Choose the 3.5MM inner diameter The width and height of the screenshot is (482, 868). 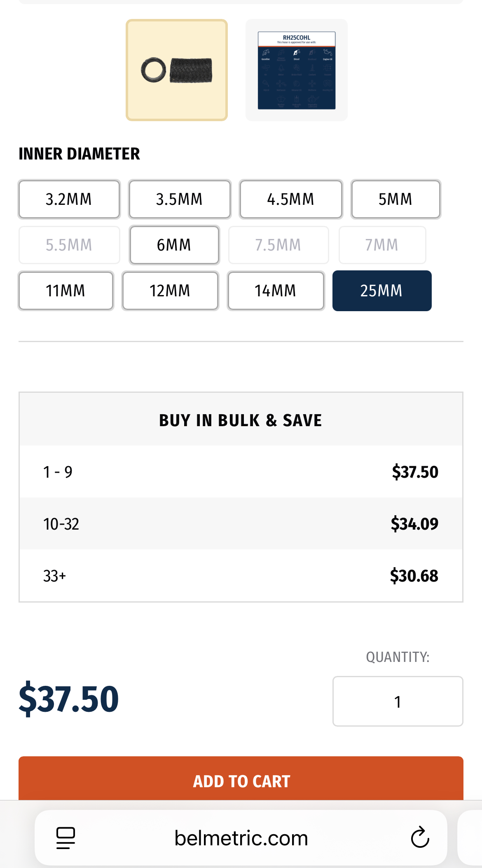180,199
